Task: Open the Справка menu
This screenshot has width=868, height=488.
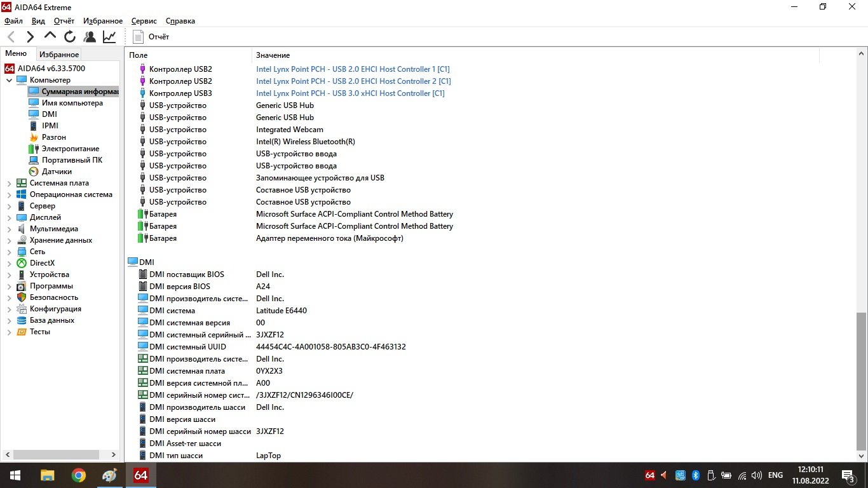Action: (x=180, y=21)
